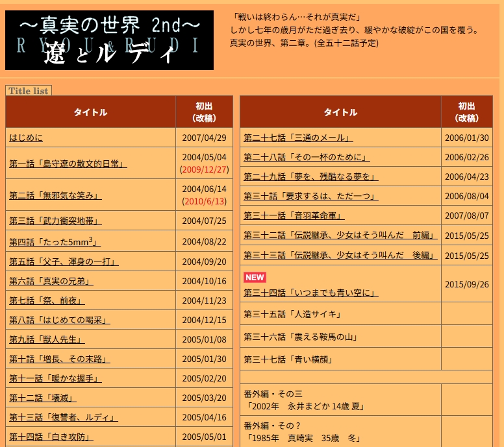Open 第八話「はじめての喝采」

60,320
